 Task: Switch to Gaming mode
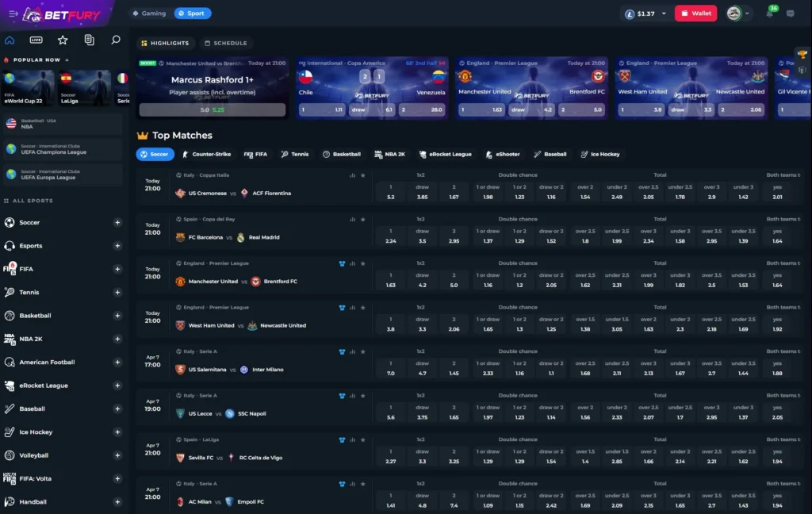149,13
